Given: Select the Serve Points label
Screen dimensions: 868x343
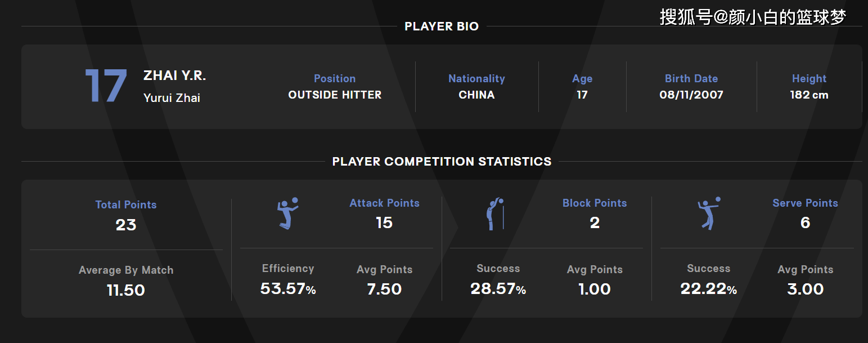Looking at the screenshot, I should pyautogui.click(x=805, y=203).
